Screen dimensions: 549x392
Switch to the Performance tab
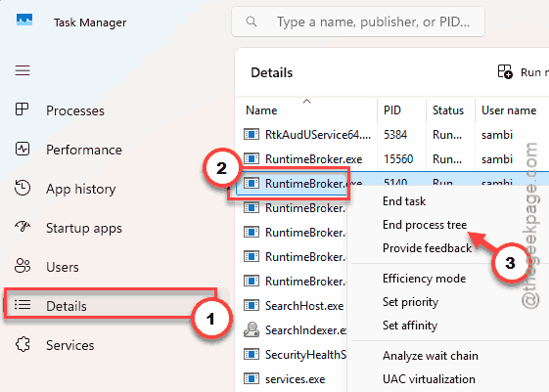[84, 150]
